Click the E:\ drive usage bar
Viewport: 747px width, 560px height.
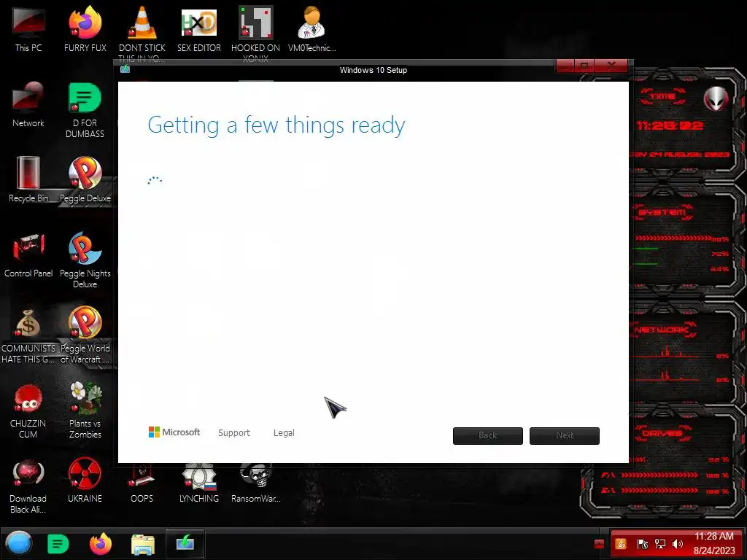pyautogui.click(x=659, y=491)
